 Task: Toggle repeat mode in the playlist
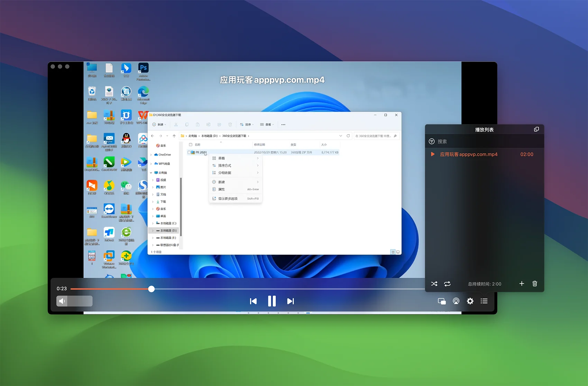coord(447,284)
